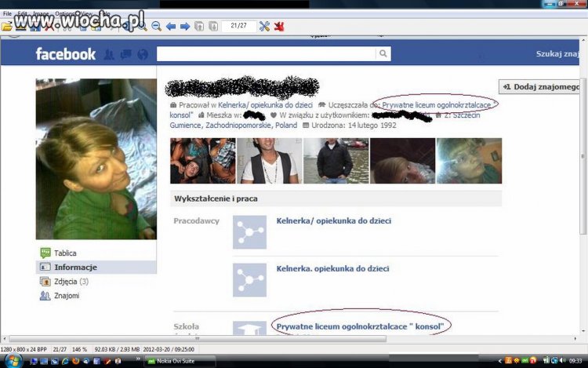Open the man by water photo thumbnail
The width and height of the screenshot is (588, 368).
pyautogui.click(x=336, y=161)
